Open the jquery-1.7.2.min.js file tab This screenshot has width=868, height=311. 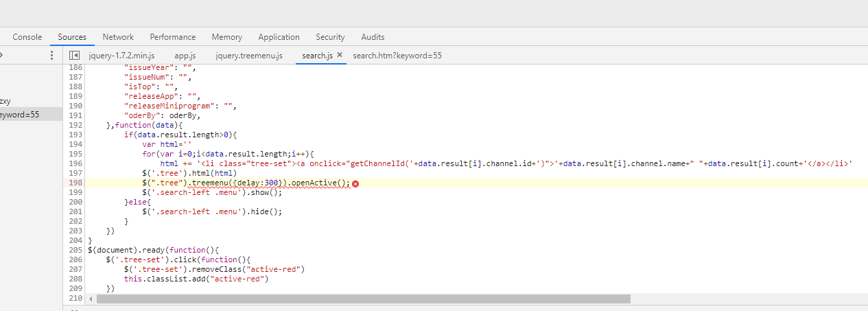[121, 56]
